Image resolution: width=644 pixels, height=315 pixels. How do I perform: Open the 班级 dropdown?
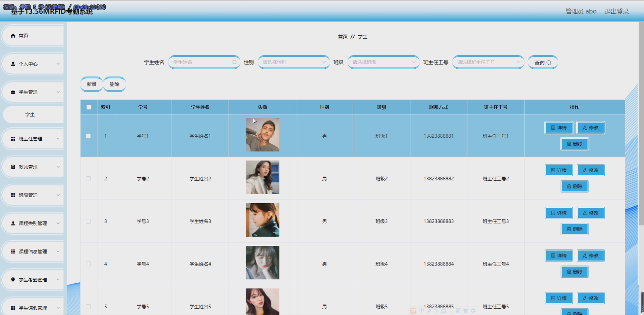[383, 62]
